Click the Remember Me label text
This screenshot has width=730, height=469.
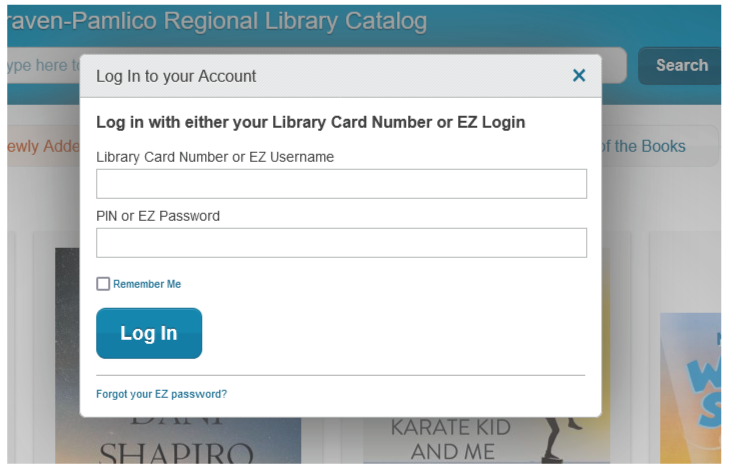[x=147, y=284]
